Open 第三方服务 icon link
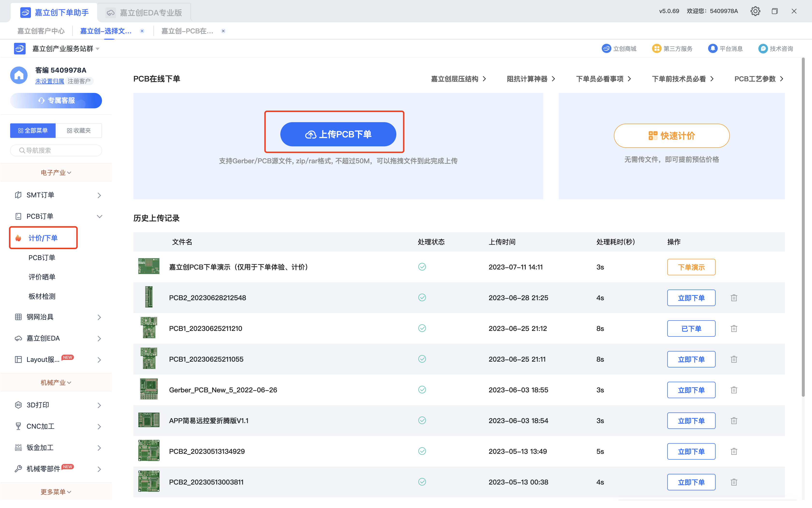This screenshot has width=812, height=508. [x=656, y=48]
